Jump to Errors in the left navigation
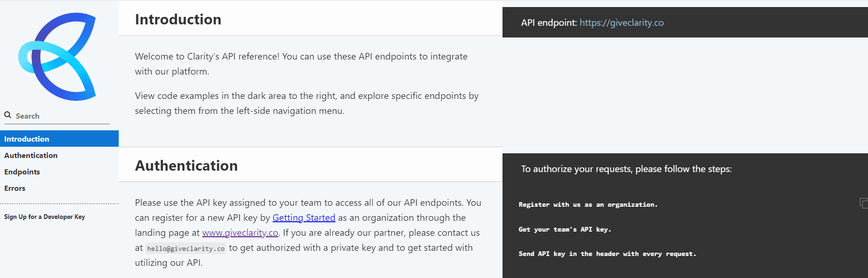Image resolution: width=868 pixels, height=278 pixels. pos(15,188)
